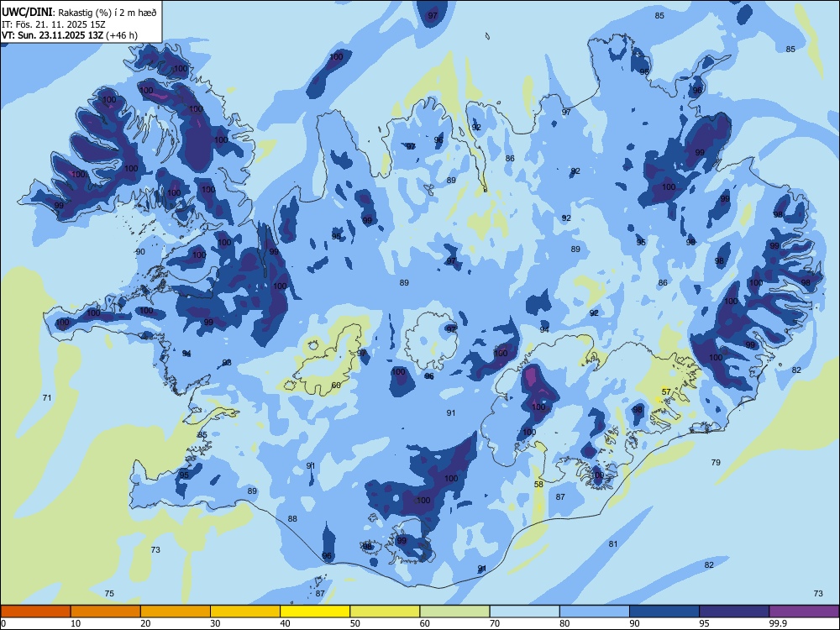Click the '(+46 h)' forecast offset text
Screen dimensions: 840x630
(122, 35)
